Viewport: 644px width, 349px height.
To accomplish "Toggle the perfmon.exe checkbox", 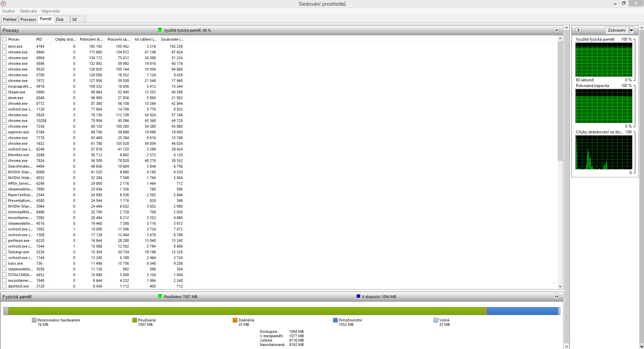I will click(4, 241).
